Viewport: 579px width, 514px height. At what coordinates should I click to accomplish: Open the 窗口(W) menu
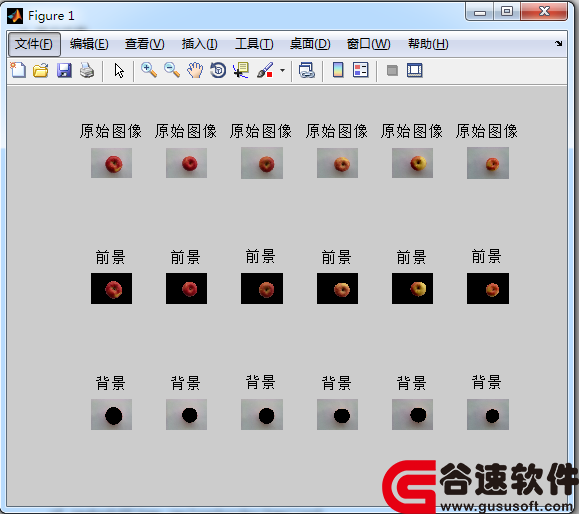[369, 44]
